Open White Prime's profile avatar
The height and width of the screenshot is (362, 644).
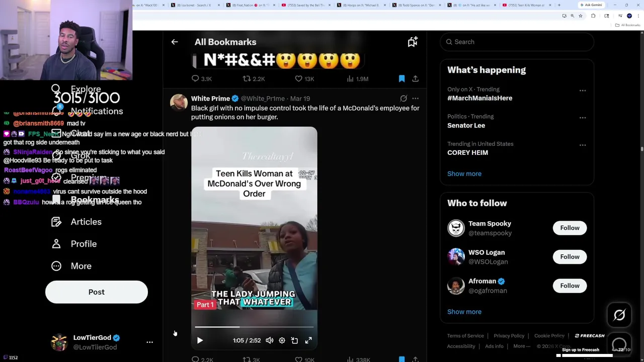179,102
